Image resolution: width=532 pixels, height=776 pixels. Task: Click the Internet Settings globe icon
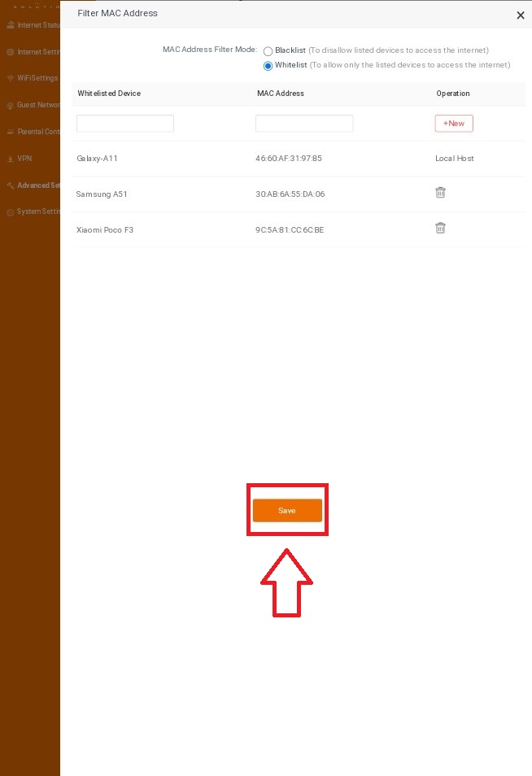pos(10,52)
